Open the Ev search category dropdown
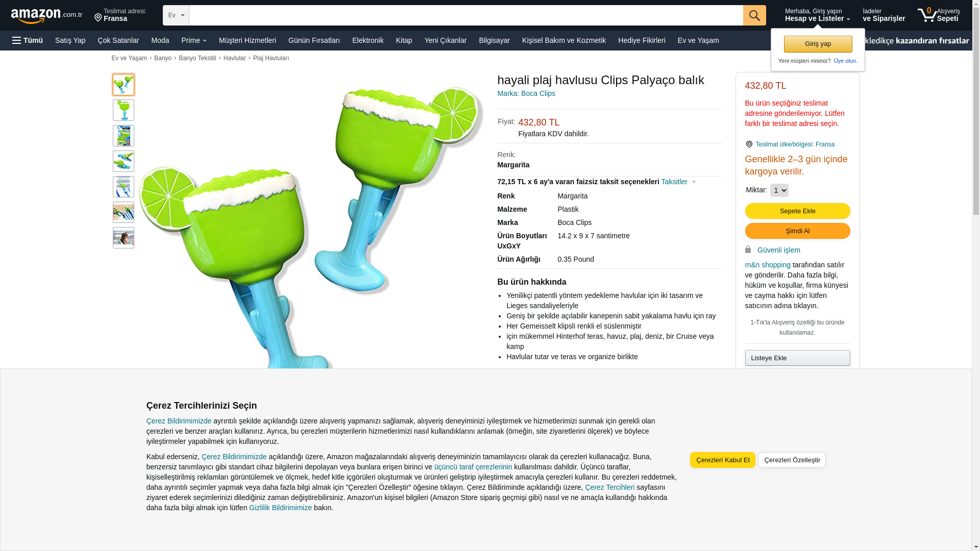This screenshot has width=980, height=551. (x=176, y=15)
